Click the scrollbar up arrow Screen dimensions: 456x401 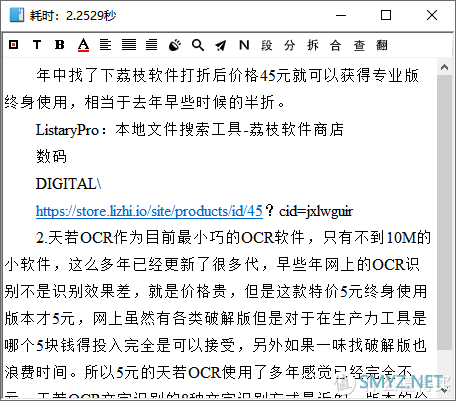click(x=444, y=67)
